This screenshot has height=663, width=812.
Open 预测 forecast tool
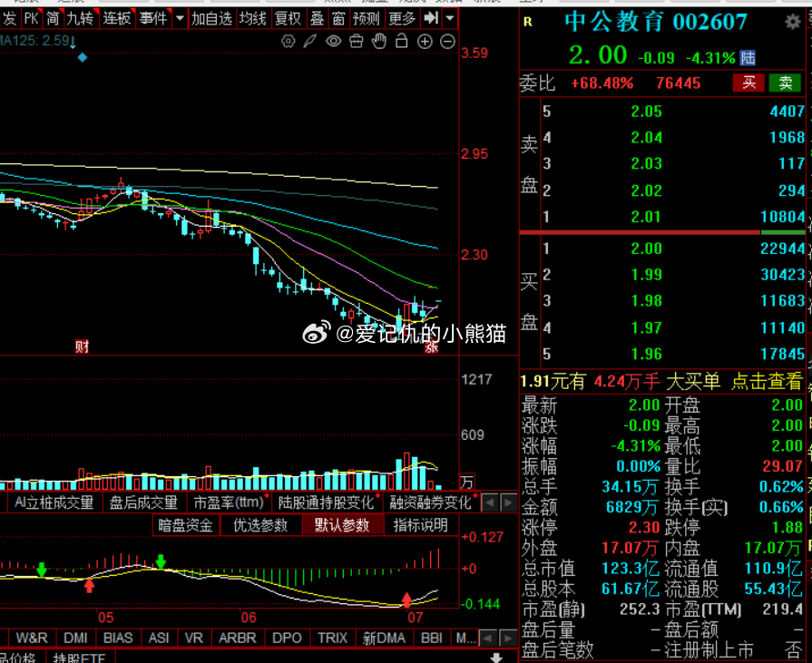tap(367, 19)
